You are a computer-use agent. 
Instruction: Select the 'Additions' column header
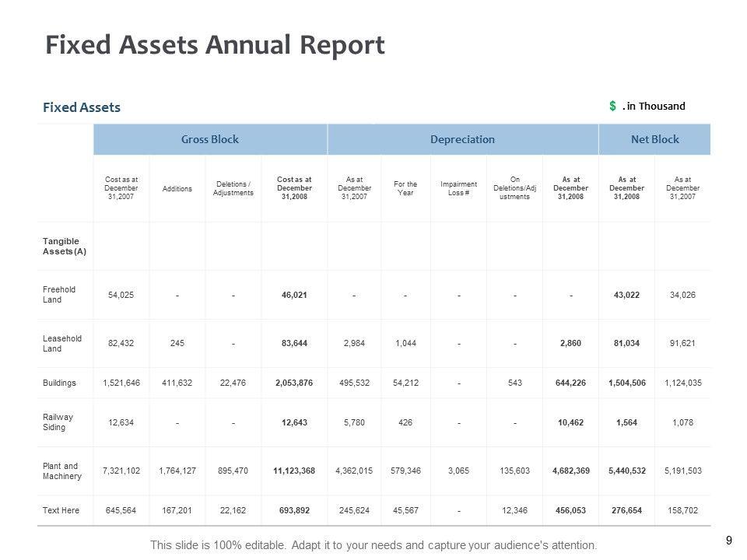pos(177,188)
